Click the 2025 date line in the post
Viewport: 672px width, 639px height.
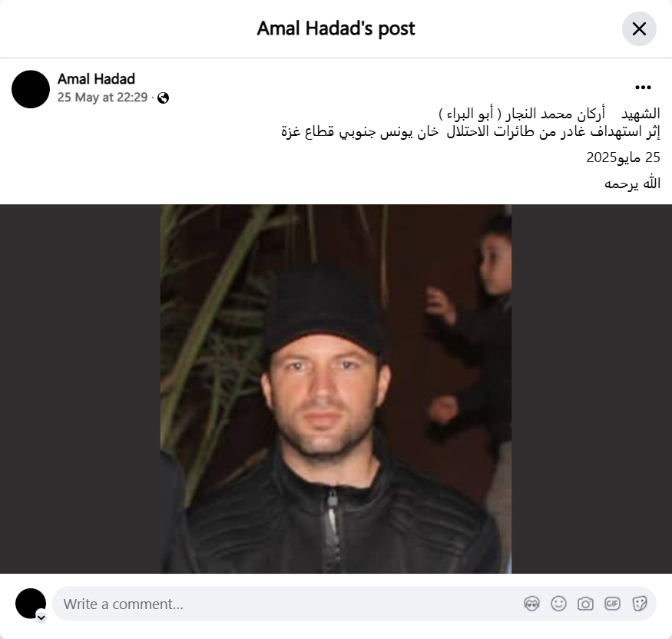(x=623, y=157)
